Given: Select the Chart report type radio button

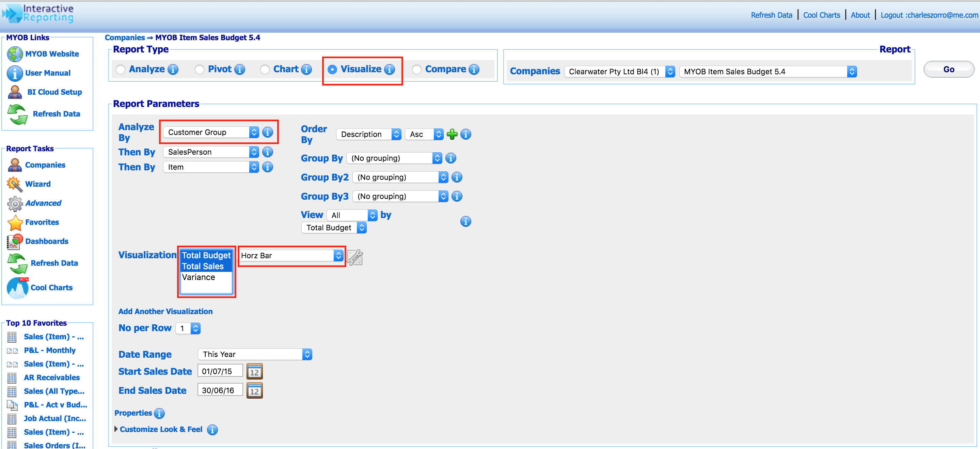Looking at the screenshot, I should (x=265, y=69).
